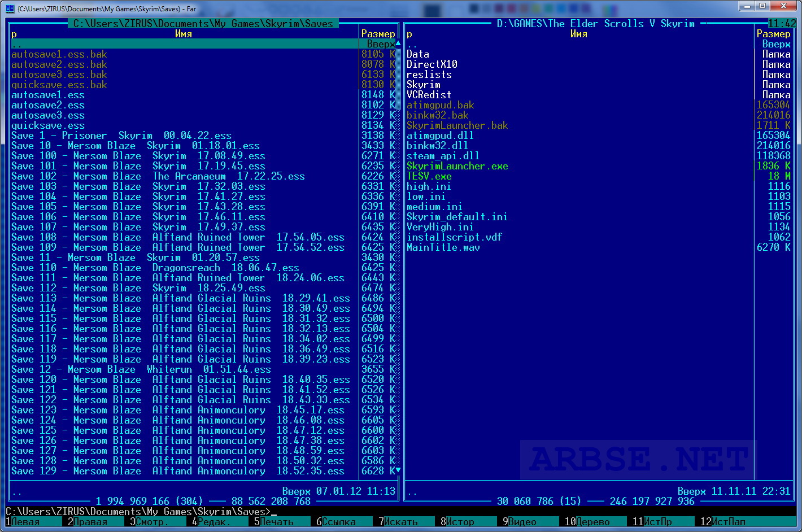Select the parent directory row in left panel
Image resolution: width=802 pixels, height=532 pixels.
click(x=203, y=44)
